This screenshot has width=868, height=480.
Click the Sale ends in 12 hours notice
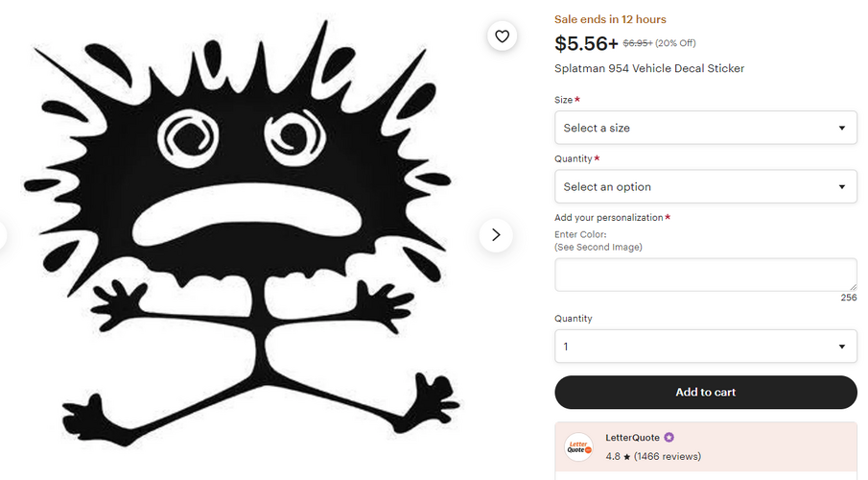click(610, 19)
